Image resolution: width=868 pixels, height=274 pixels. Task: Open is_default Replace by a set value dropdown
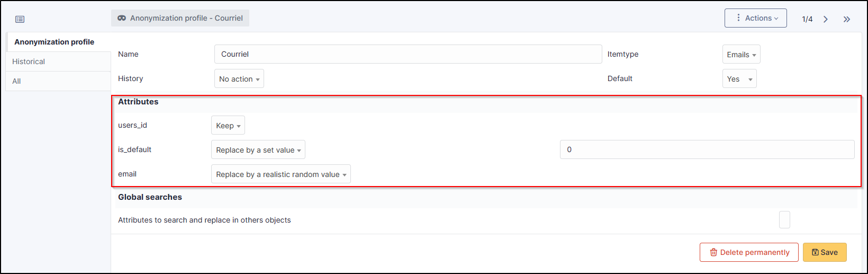[258, 150]
